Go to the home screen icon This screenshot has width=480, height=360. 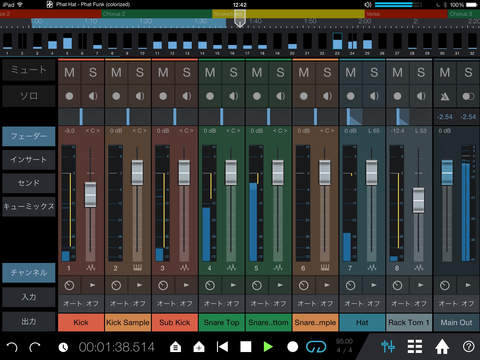click(x=442, y=347)
